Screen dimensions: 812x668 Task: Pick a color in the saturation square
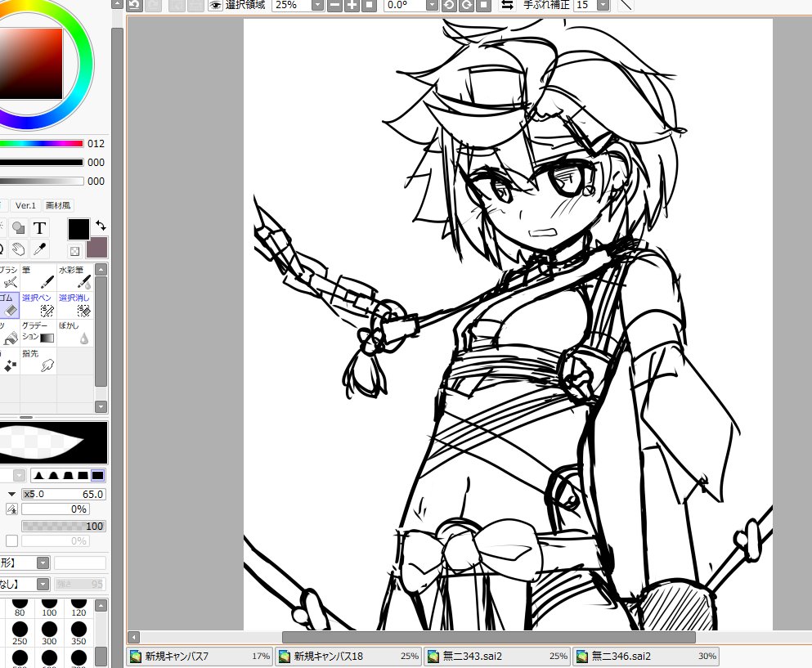(30, 64)
